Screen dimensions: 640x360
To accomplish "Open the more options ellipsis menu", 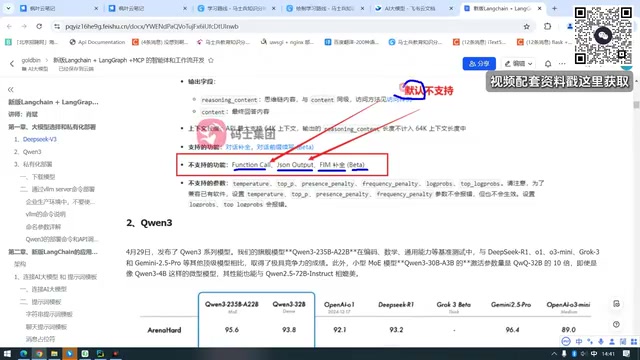I will [562, 64].
